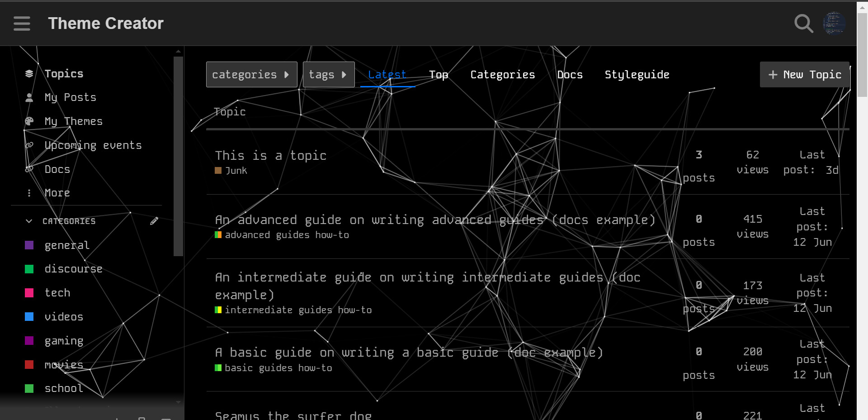Open the hamburger sidebar menu
This screenshot has height=420, width=868.
pos(22,24)
